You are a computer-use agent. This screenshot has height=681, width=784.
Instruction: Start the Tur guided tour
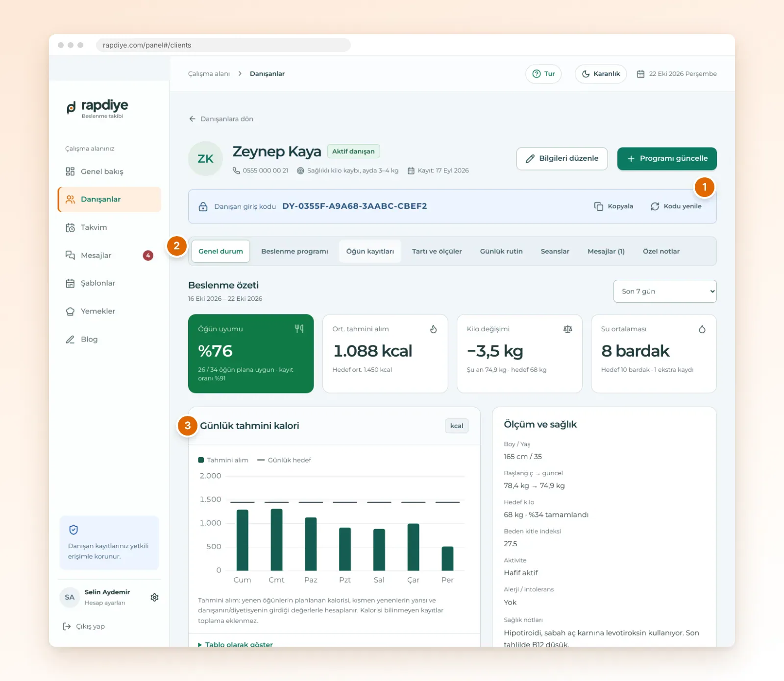click(543, 74)
